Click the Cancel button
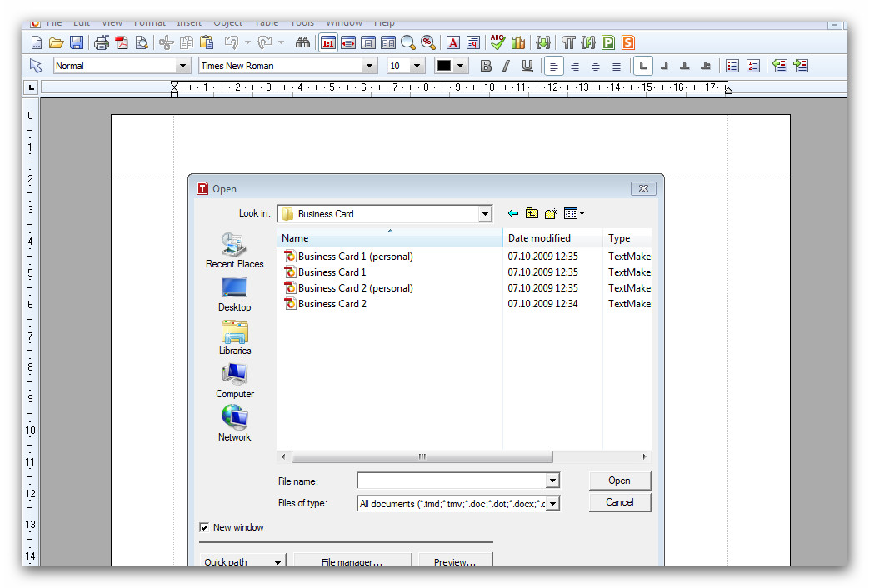This screenshot has width=869, height=588. 619,502
